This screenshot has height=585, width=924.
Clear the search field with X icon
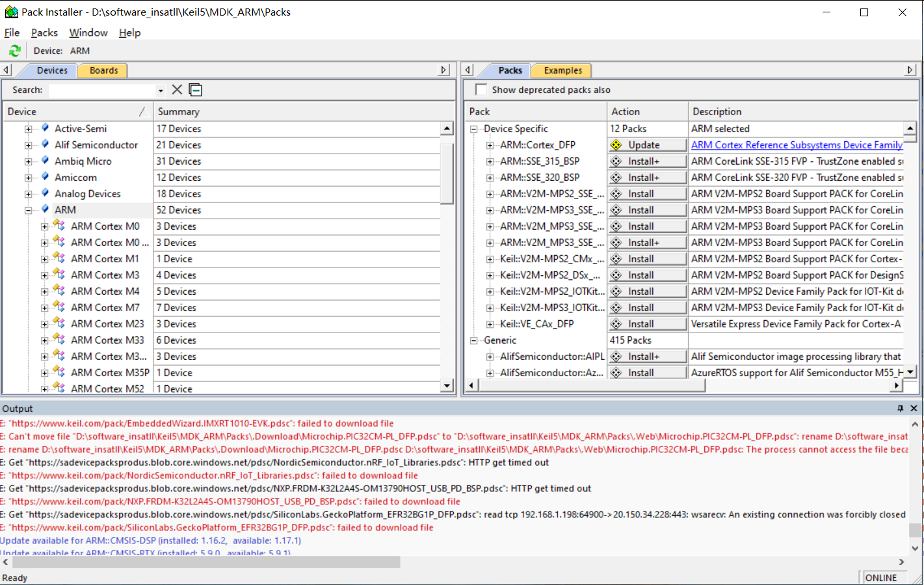click(x=177, y=90)
